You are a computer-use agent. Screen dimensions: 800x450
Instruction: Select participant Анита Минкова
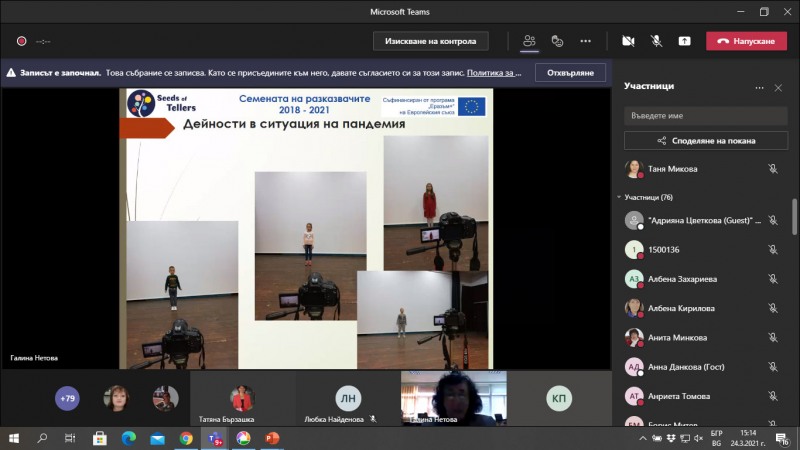point(704,337)
